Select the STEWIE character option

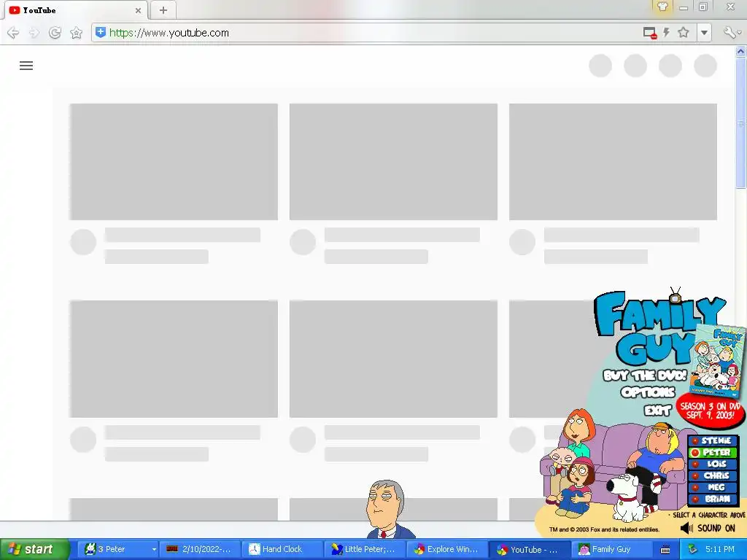713,441
